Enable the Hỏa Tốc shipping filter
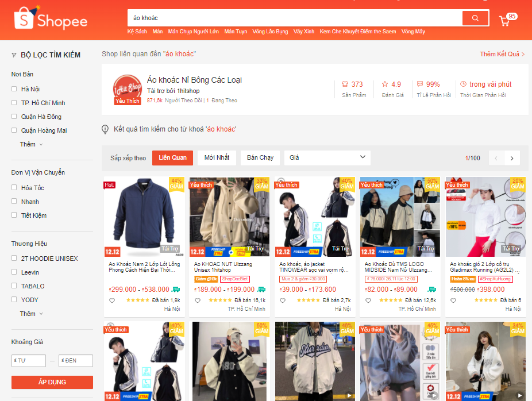 point(14,188)
